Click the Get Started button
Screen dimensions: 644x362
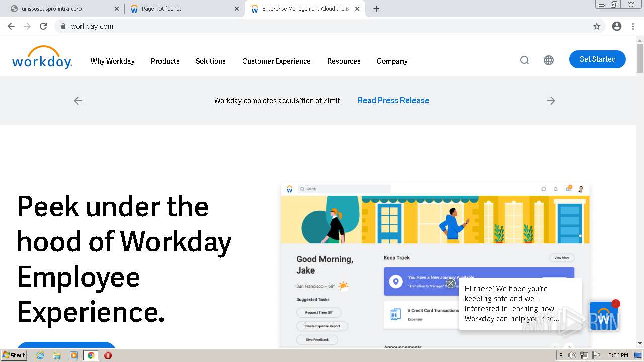point(597,59)
